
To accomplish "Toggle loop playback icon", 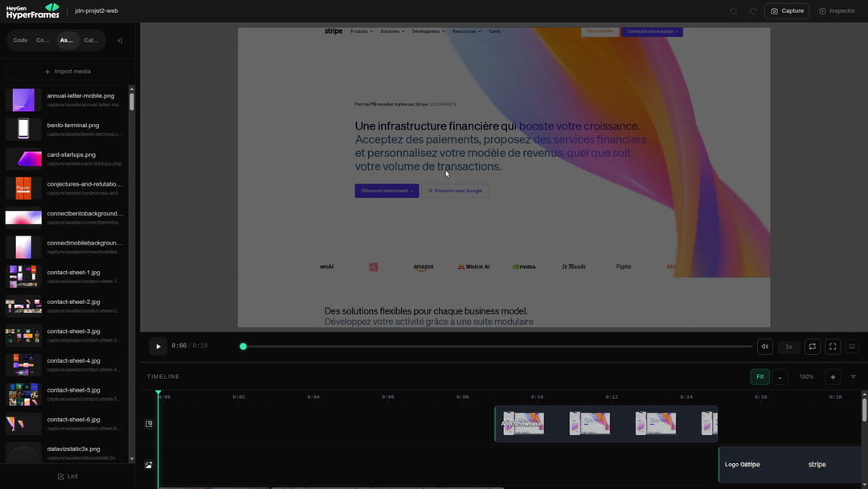I will (812, 347).
